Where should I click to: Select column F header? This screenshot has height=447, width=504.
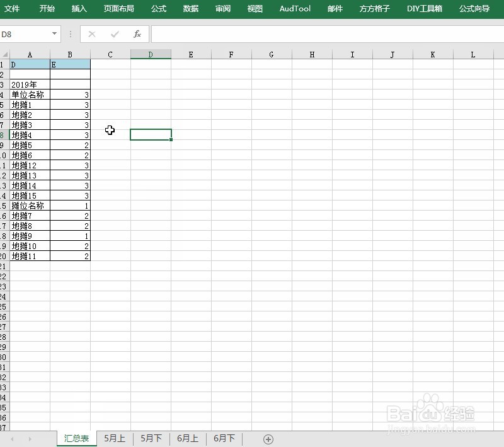231,54
